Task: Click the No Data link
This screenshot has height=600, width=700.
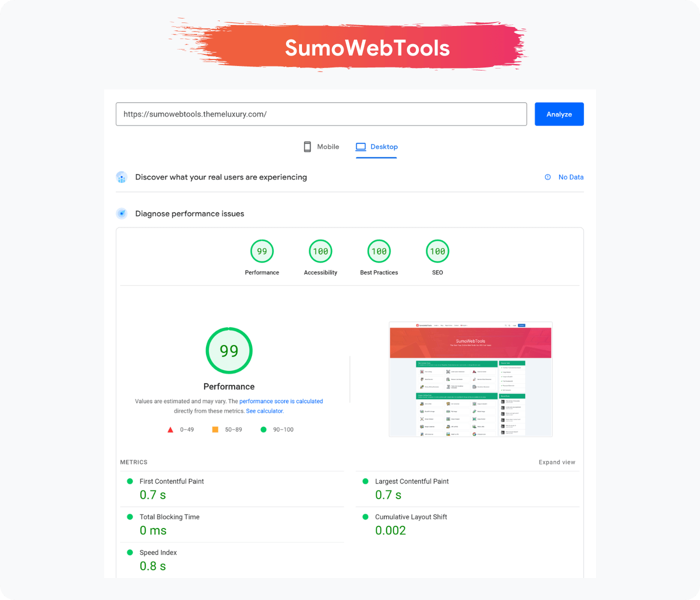Action: (571, 177)
